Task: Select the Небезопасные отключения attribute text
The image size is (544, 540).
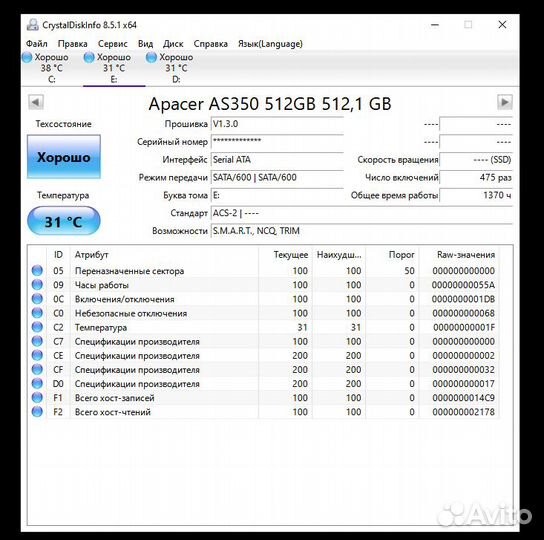Action: click(131, 313)
